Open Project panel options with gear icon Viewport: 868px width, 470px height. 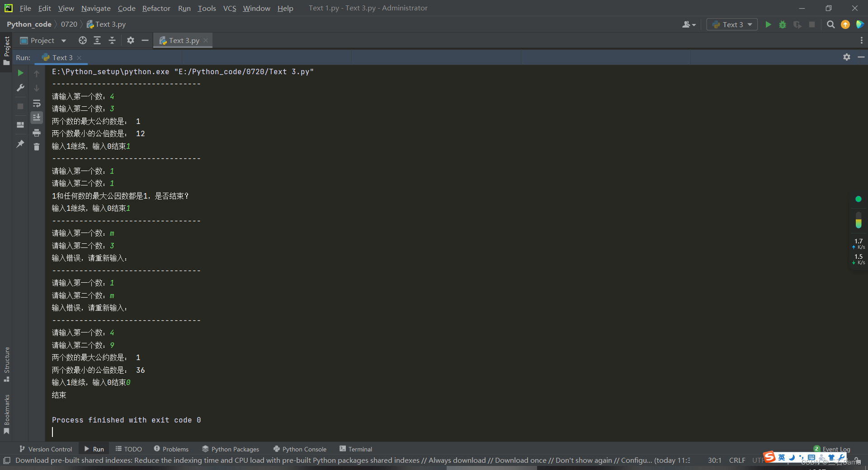tap(130, 40)
